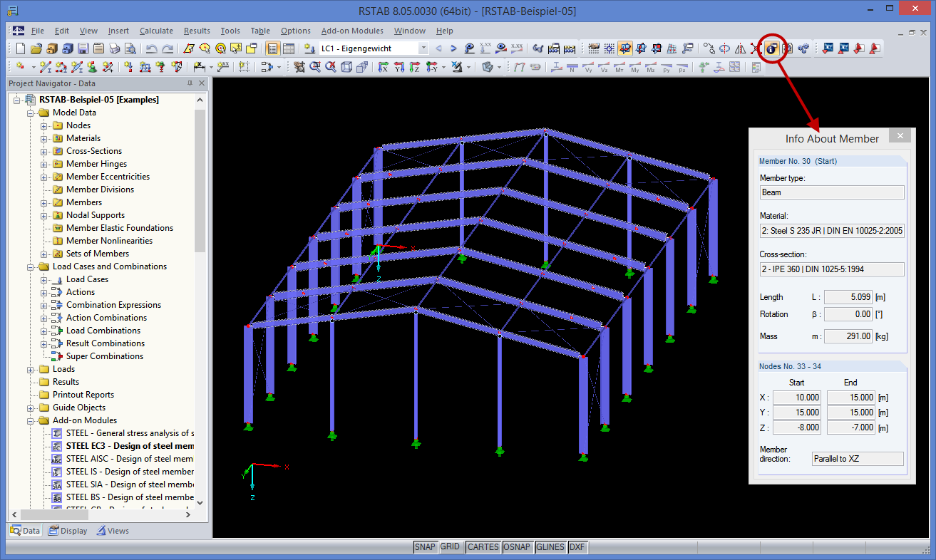This screenshot has width=936, height=560.
Task: Click the Info About Member toolbar icon
Action: (x=771, y=48)
